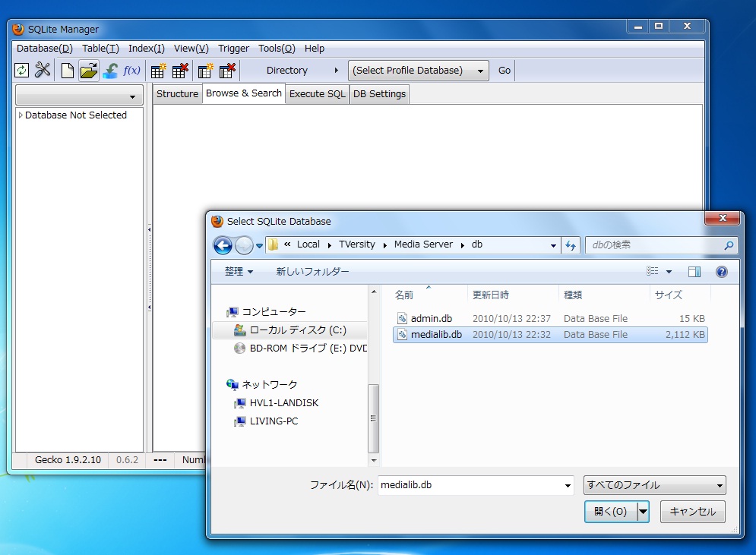The height and width of the screenshot is (555, 756).
Task: Sort by the 更新日時 column header
Action: click(x=513, y=295)
